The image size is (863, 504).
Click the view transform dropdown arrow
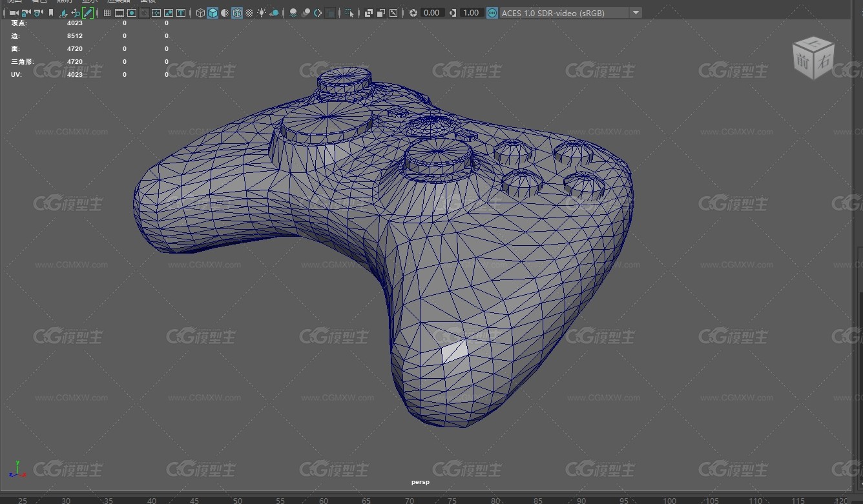coord(636,13)
